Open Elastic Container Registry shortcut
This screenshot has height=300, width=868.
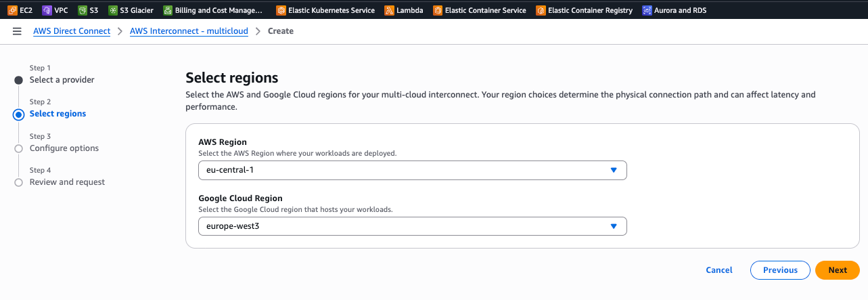click(x=584, y=10)
